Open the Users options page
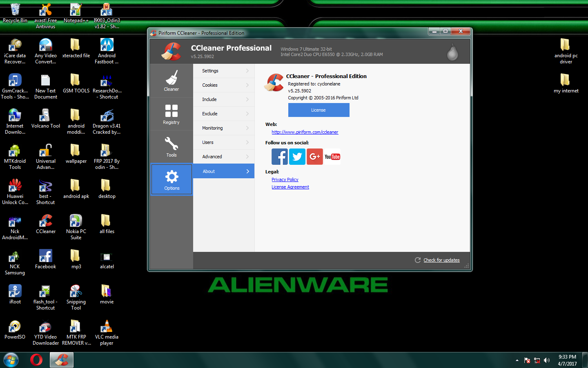This screenshot has width=588, height=368. click(224, 142)
